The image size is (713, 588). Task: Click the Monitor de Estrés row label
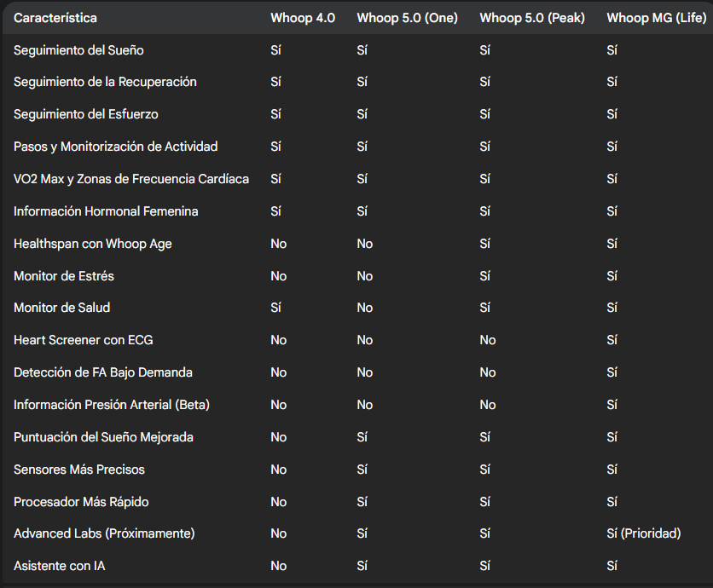coord(63,276)
